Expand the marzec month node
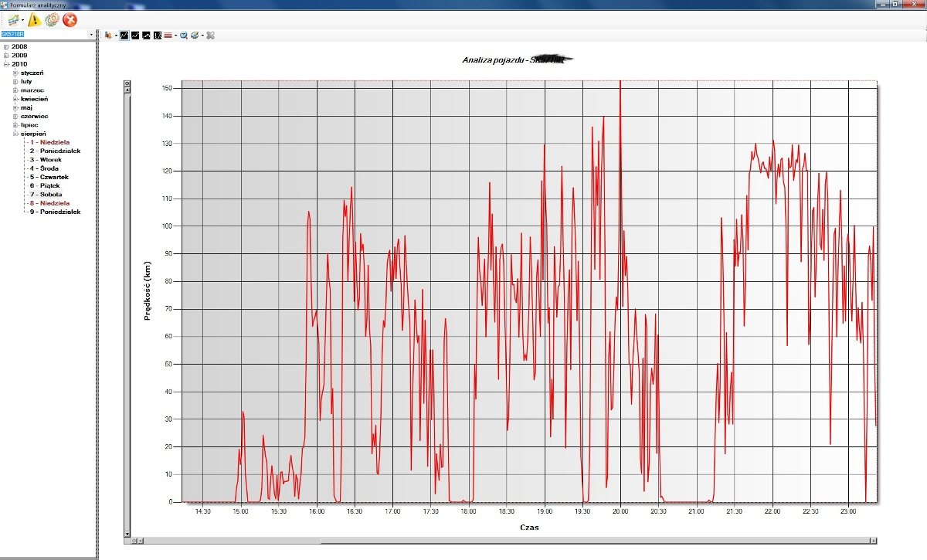This screenshot has height=560, width=927. tap(15, 90)
